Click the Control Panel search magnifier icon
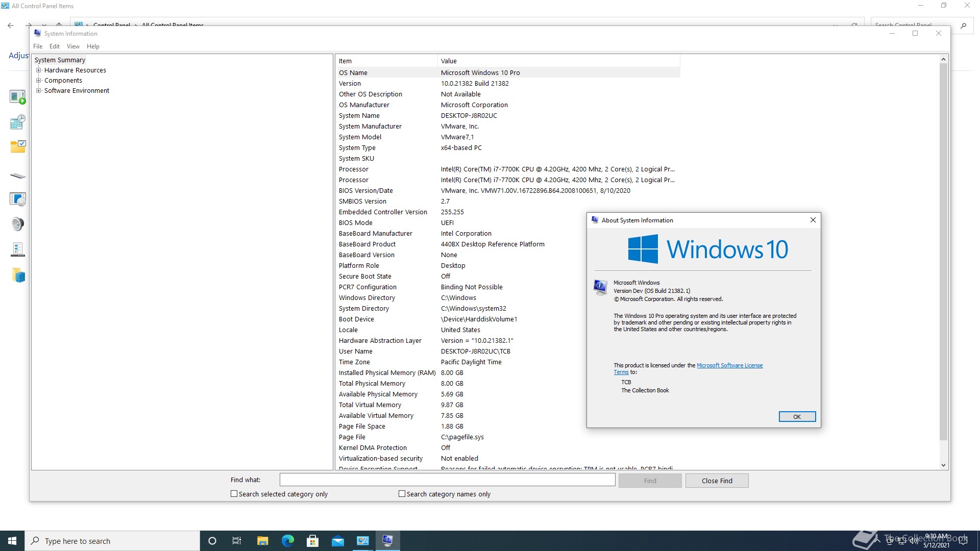The height and width of the screenshot is (551, 980). point(963,25)
